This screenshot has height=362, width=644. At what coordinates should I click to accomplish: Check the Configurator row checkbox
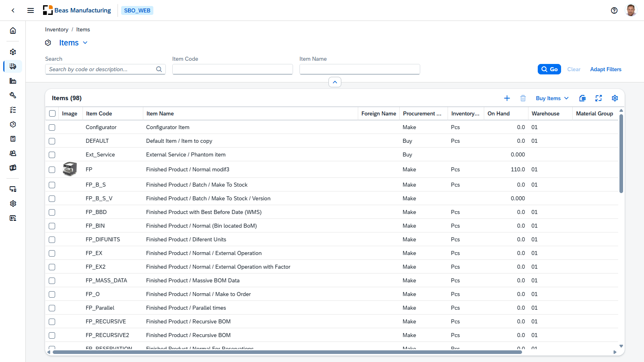tap(52, 128)
